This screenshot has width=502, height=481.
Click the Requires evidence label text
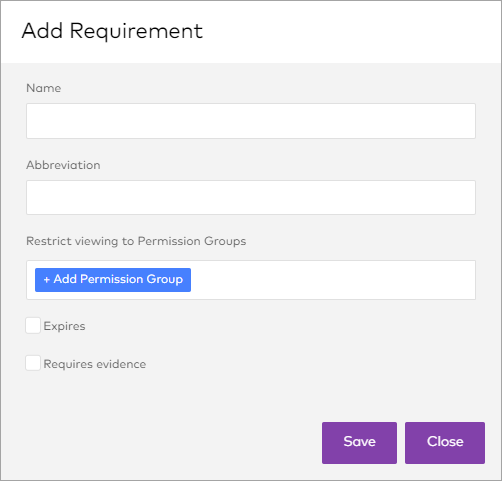click(x=95, y=364)
